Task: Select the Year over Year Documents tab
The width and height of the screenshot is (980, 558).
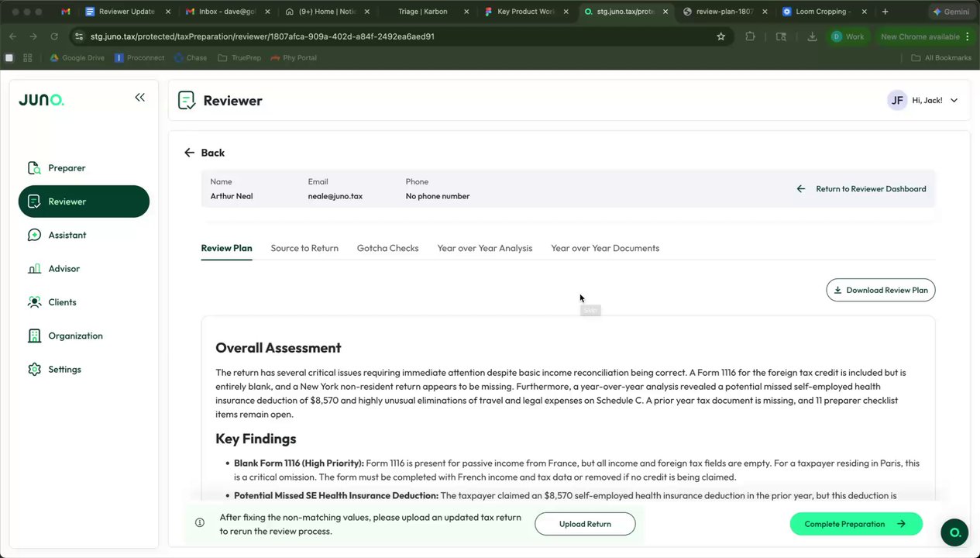Action: [x=605, y=248]
